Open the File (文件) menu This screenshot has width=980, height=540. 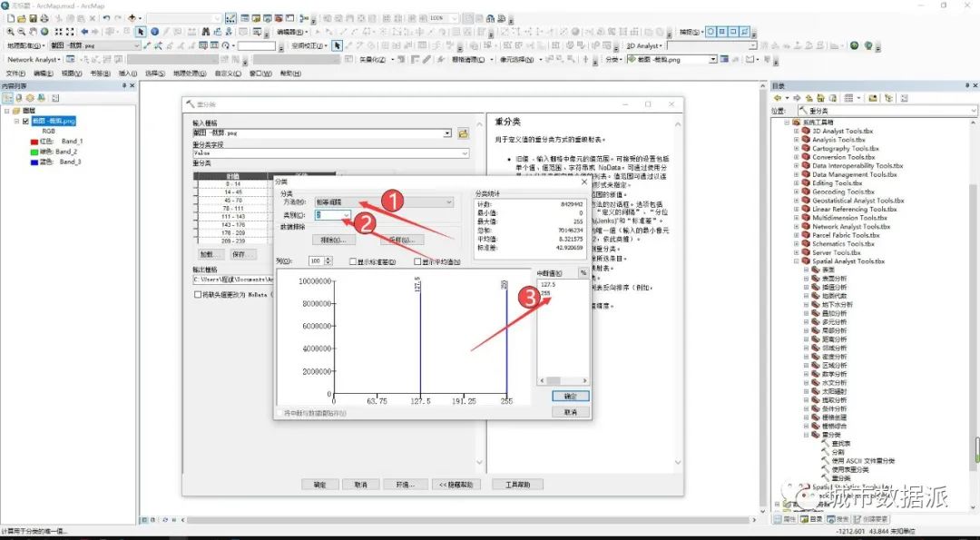(x=15, y=74)
